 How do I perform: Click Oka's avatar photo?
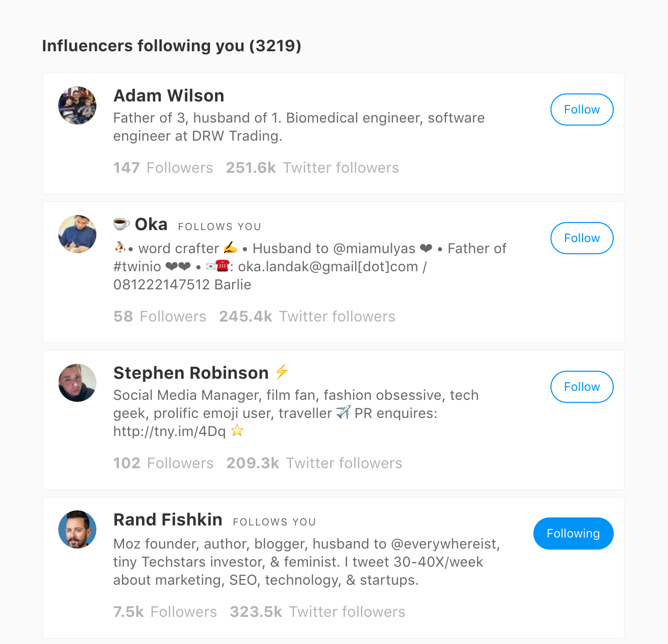click(x=77, y=234)
